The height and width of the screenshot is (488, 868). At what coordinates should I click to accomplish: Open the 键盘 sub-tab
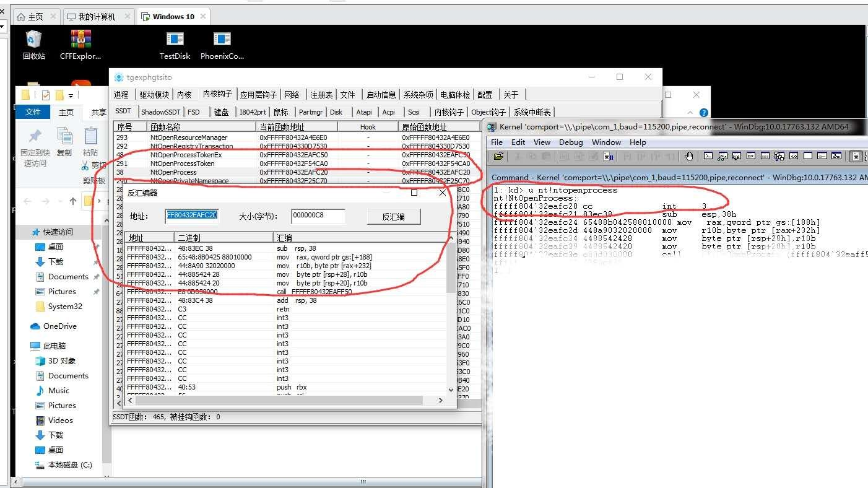[221, 112]
